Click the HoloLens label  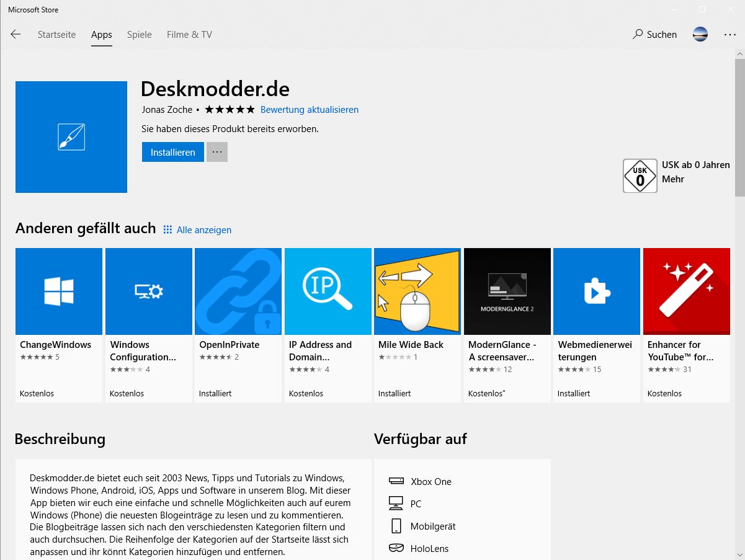[x=429, y=549]
